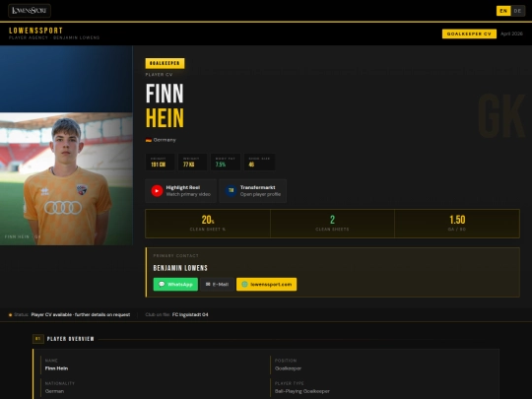Click the globe icon on lowenssport.com button
The width and height of the screenshot is (532, 399).
click(x=244, y=285)
